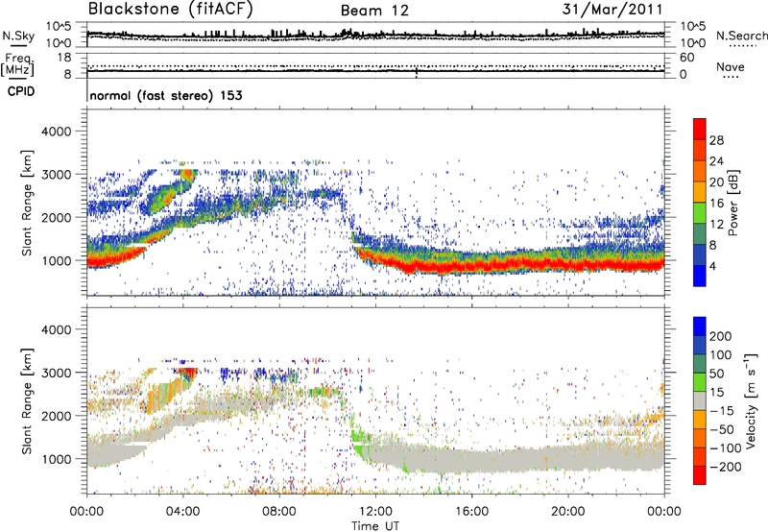This screenshot has width=768, height=532.
Task: Pick the grey -15 to 15 velocity swatch
Action: (x=700, y=400)
